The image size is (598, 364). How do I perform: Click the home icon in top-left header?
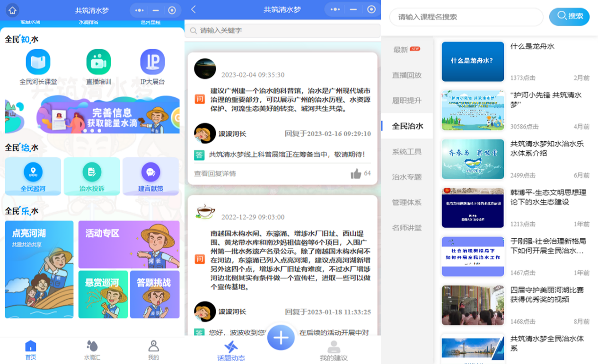tap(12, 10)
